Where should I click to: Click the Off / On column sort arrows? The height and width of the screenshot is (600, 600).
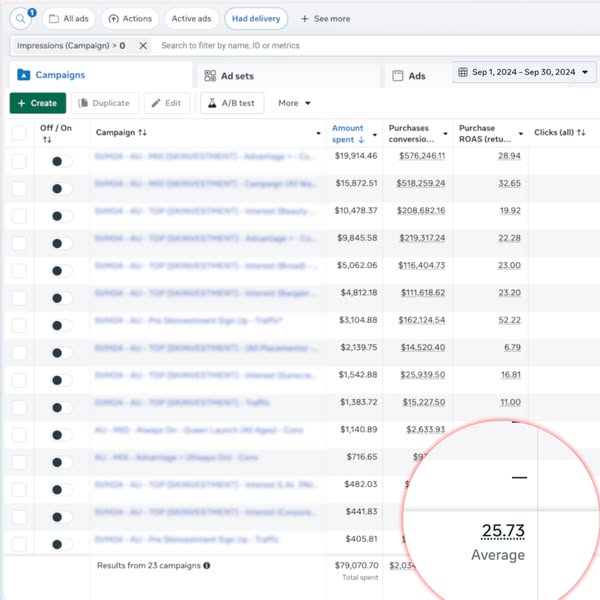coord(46,140)
